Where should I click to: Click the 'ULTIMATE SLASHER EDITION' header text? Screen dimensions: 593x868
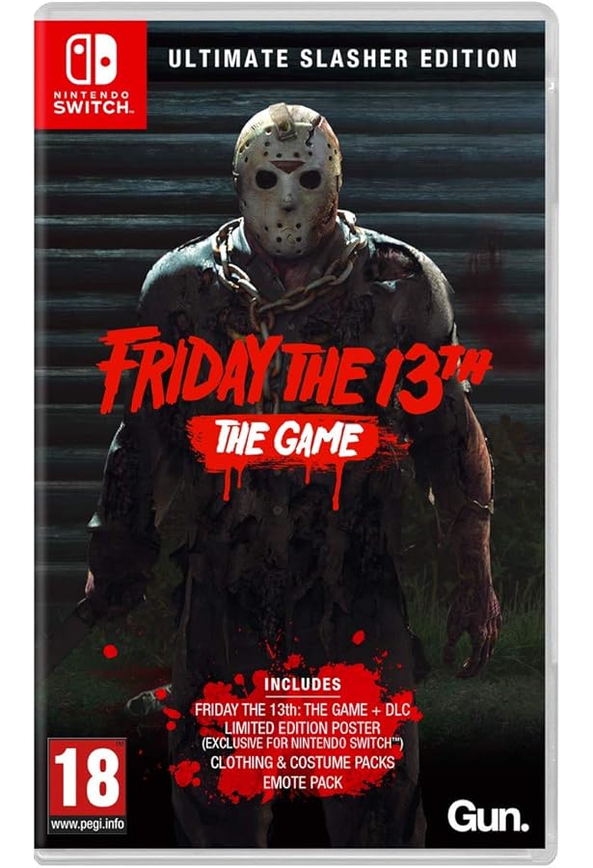coord(342,59)
